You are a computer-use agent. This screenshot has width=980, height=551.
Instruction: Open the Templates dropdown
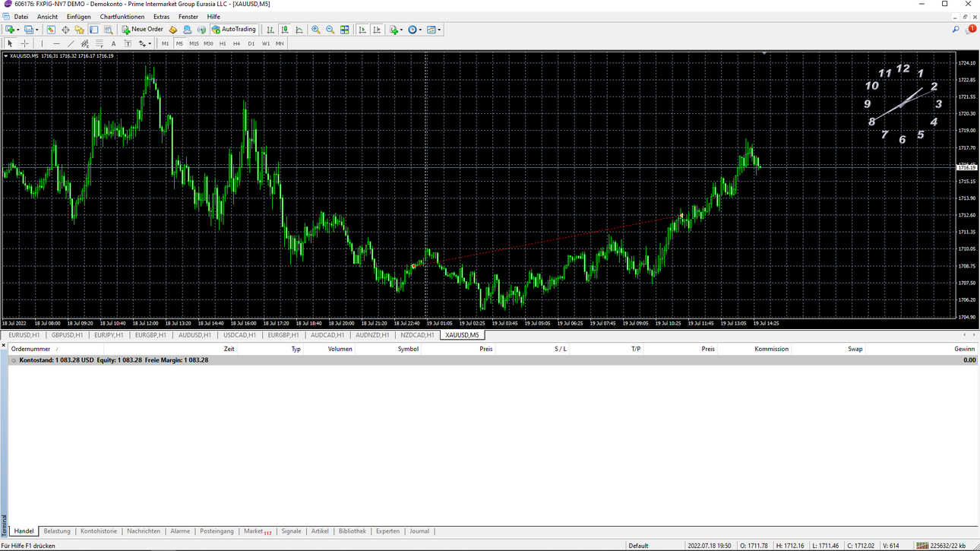click(433, 30)
